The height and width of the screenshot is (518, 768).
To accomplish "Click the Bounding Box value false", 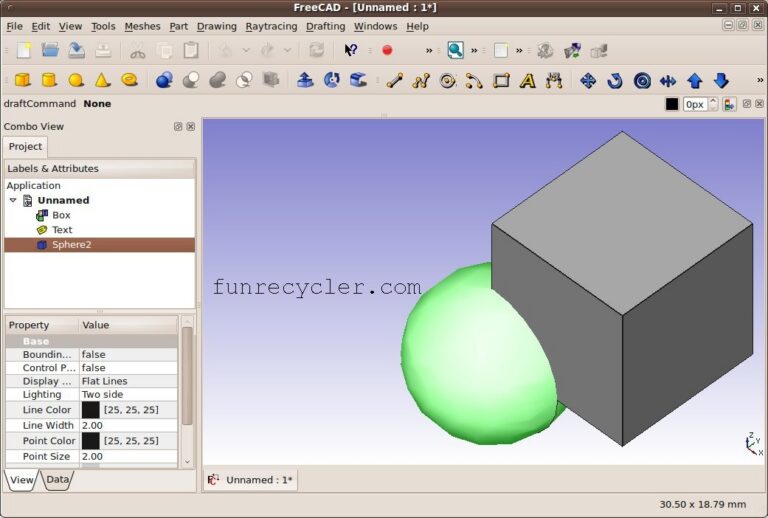I will click(x=128, y=354).
